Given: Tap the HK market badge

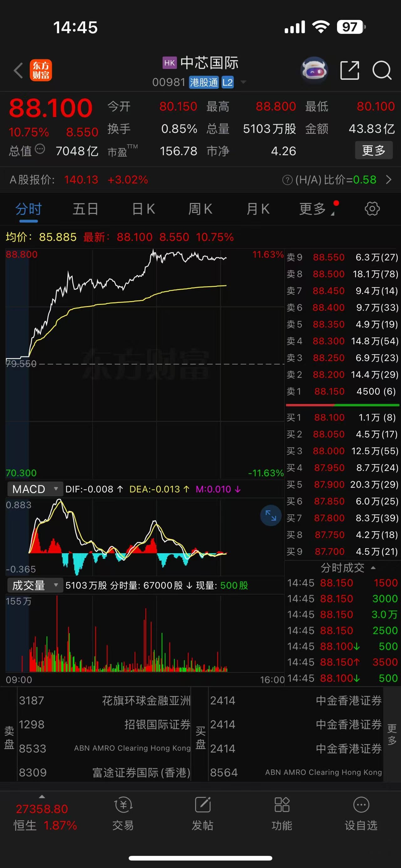Looking at the screenshot, I should (x=169, y=63).
